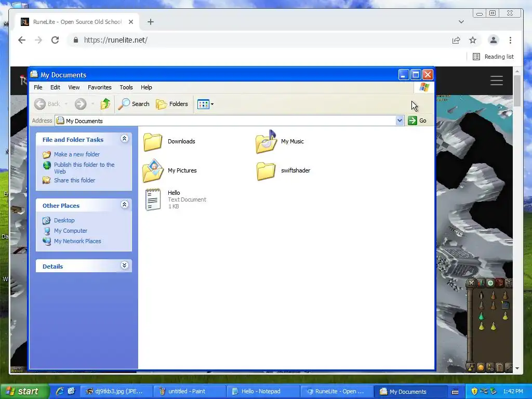Viewport: 532px width, 399px height.
Task: Click the Up one level folder icon
Action: pyautogui.click(x=105, y=104)
